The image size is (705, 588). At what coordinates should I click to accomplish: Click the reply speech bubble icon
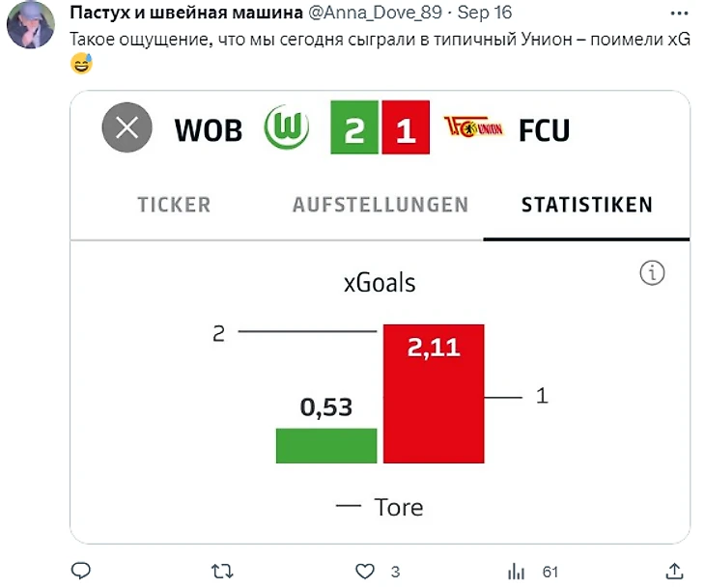(x=81, y=571)
